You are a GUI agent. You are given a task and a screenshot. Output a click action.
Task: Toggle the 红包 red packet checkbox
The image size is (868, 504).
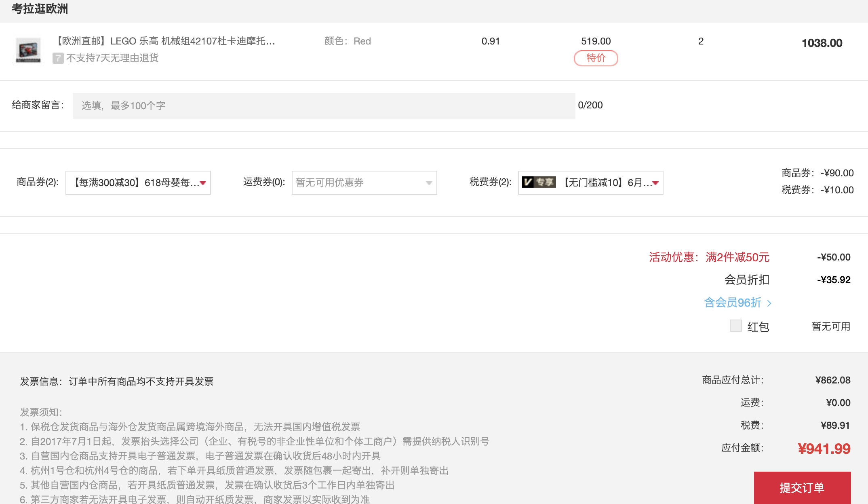click(735, 326)
